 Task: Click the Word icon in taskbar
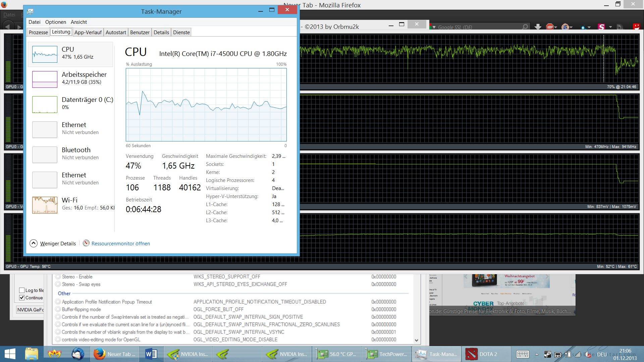pyautogui.click(x=151, y=354)
